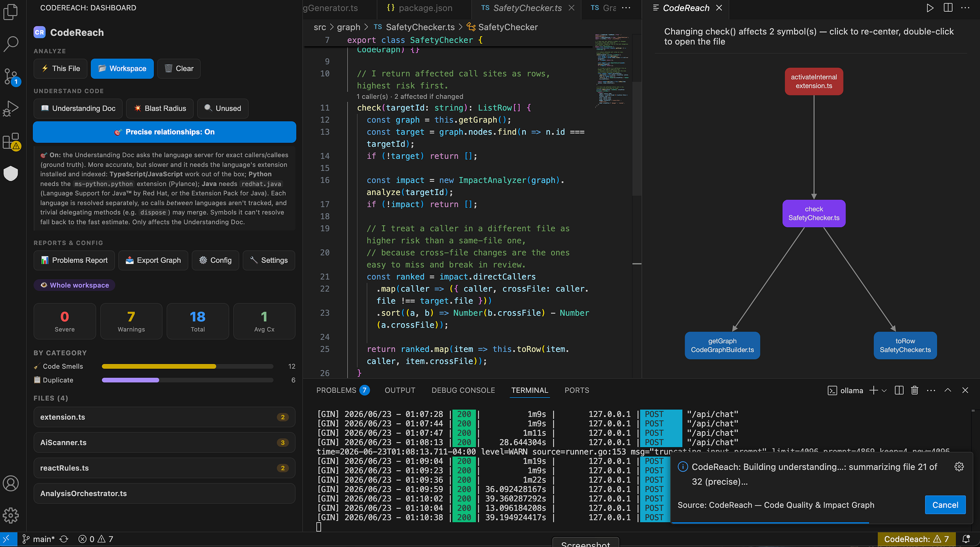Open the Understanding Doc
Viewport: 980px width, 547px height.
[78, 109]
